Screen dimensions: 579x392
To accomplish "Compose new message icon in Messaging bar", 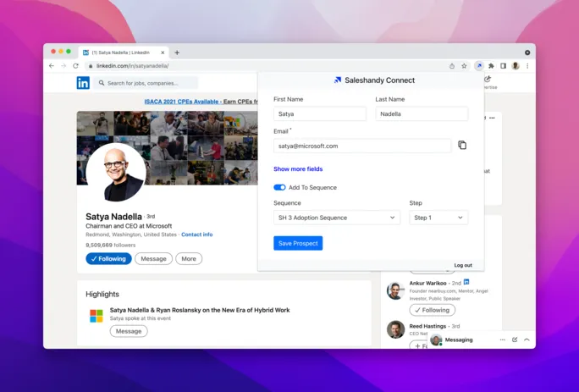I will (515, 340).
